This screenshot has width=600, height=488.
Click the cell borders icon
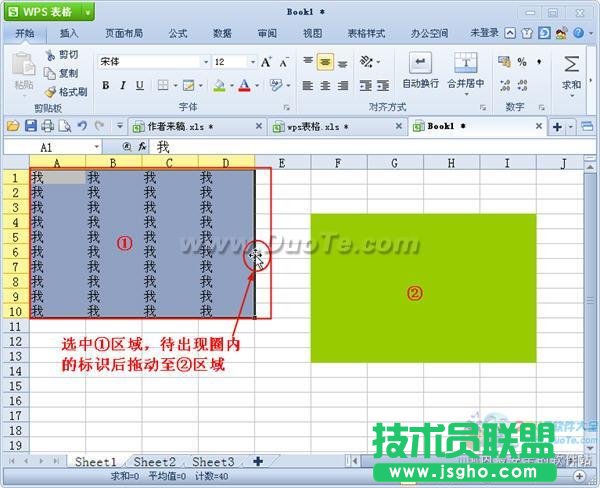[x=163, y=85]
